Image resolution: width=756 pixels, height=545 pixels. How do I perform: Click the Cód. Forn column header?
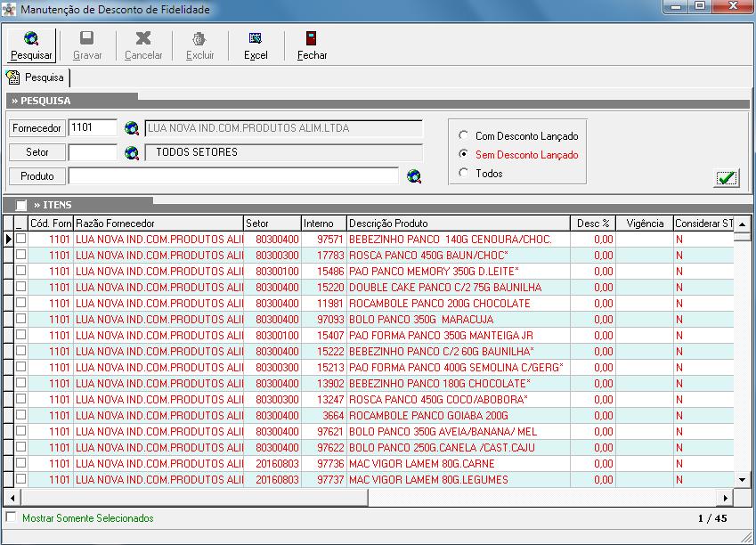click(51, 224)
